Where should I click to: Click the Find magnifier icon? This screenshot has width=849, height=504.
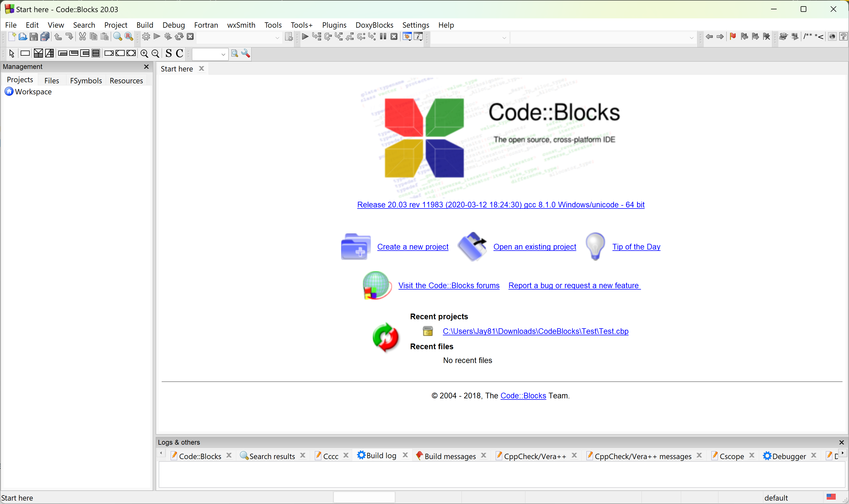(x=118, y=37)
